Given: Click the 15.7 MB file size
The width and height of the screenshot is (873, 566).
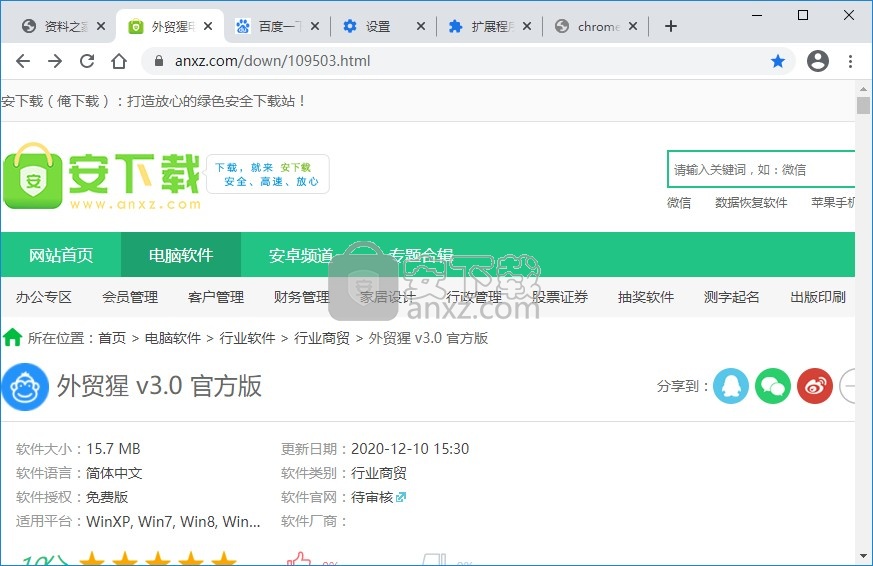Looking at the screenshot, I should (113, 449).
